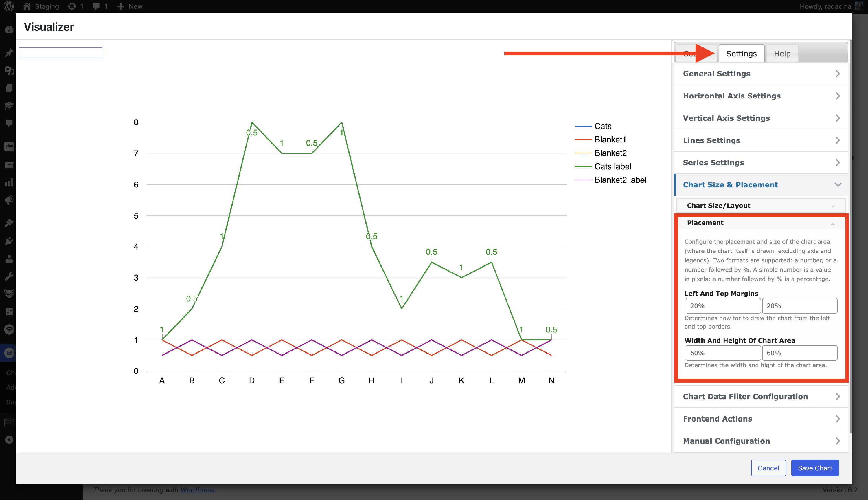The width and height of the screenshot is (868, 500).
Task: Click the WordPress logo icon
Action: pyautogui.click(x=9, y=6)
